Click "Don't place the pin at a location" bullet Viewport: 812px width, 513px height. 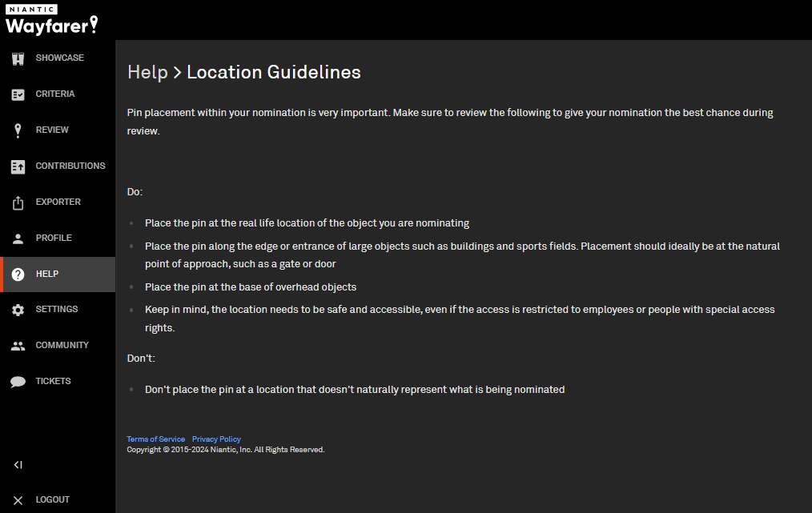pyautogui.click(x=355, y=389)
